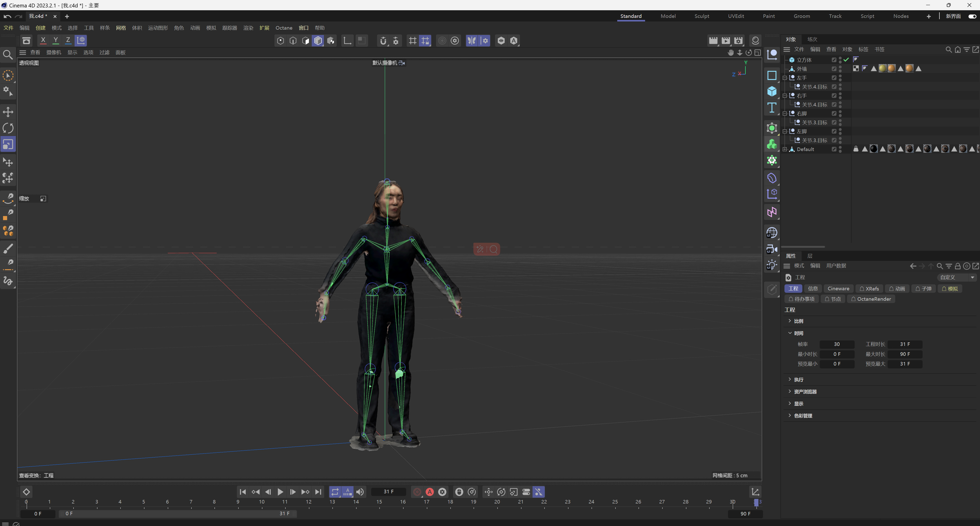980x526 pixels.
Task: Click the 帧率 input field
Action: pyautogui.click(x=837, y=344)
